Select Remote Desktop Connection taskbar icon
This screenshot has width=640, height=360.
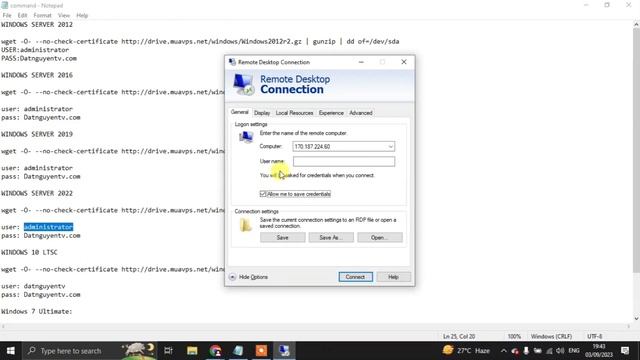(284, 351)
